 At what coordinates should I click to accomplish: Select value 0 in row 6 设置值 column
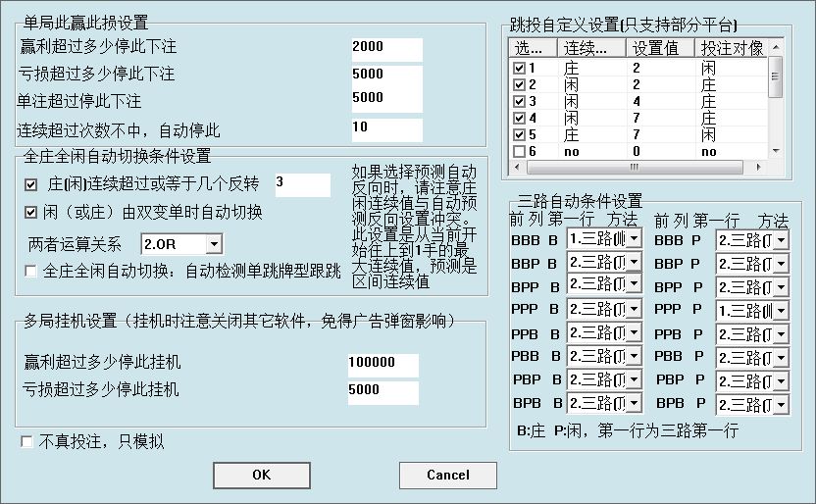pyautogui.click(x=637, y=151)
